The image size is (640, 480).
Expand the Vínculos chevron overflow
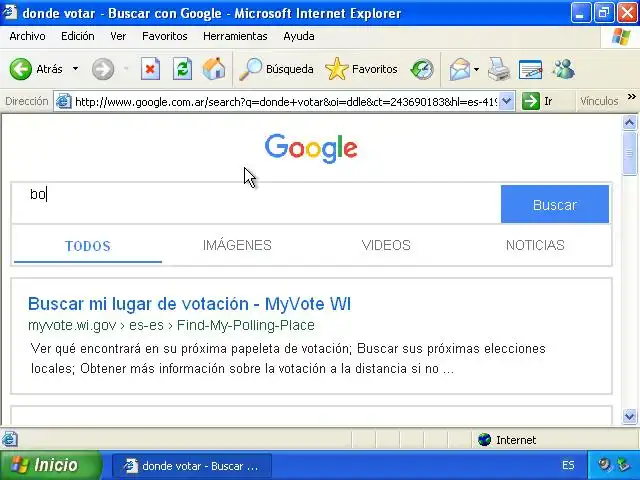pyautogui.click(x=631, y=97)
